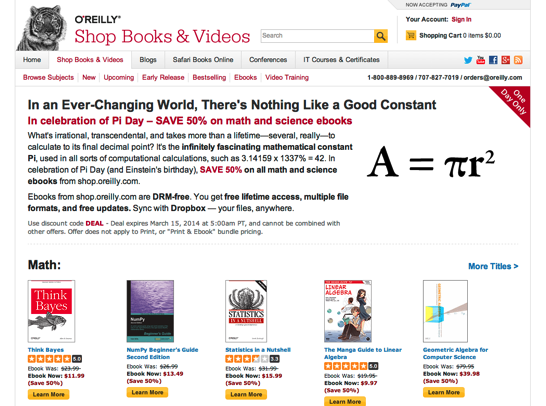546x406 pixels.
Task: Click the Sign In link
Action: click(x=461, y=19)
